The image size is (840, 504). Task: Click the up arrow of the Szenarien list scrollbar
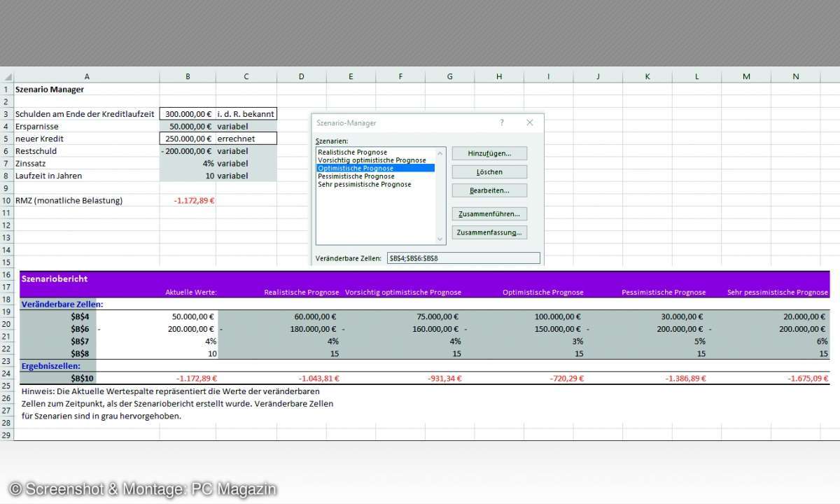click(440, 152)
